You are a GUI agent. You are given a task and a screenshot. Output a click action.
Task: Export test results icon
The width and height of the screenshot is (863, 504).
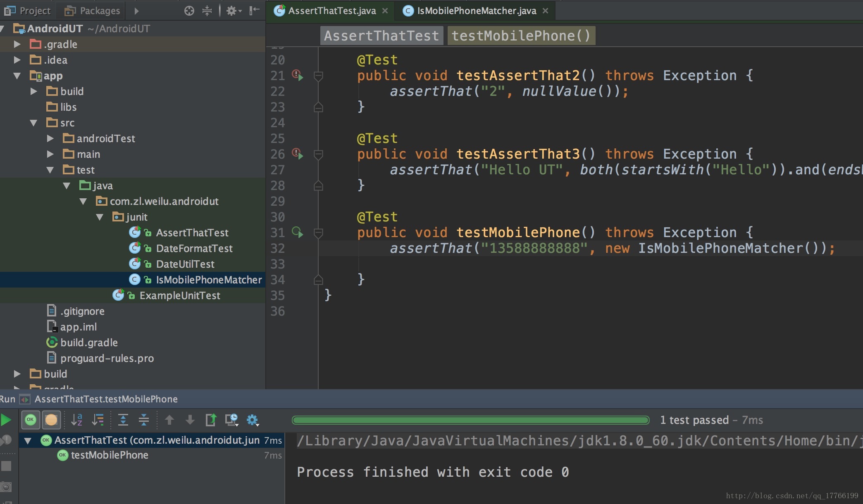(x=211, y=420)
